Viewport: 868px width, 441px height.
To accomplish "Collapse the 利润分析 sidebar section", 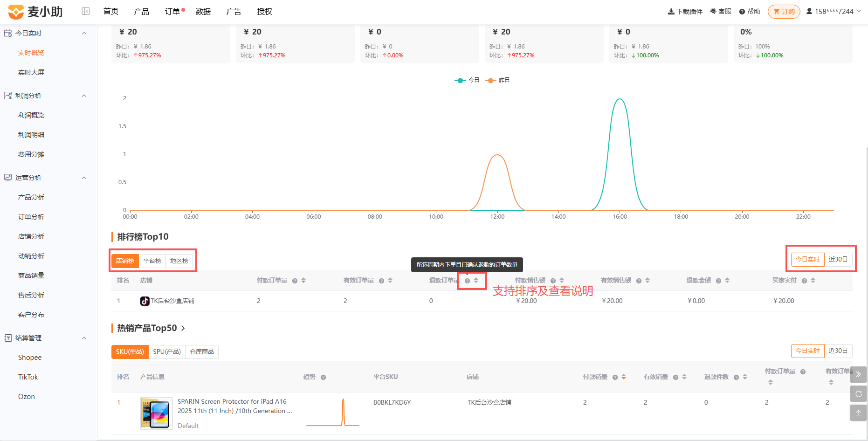I will click(84, 96).
